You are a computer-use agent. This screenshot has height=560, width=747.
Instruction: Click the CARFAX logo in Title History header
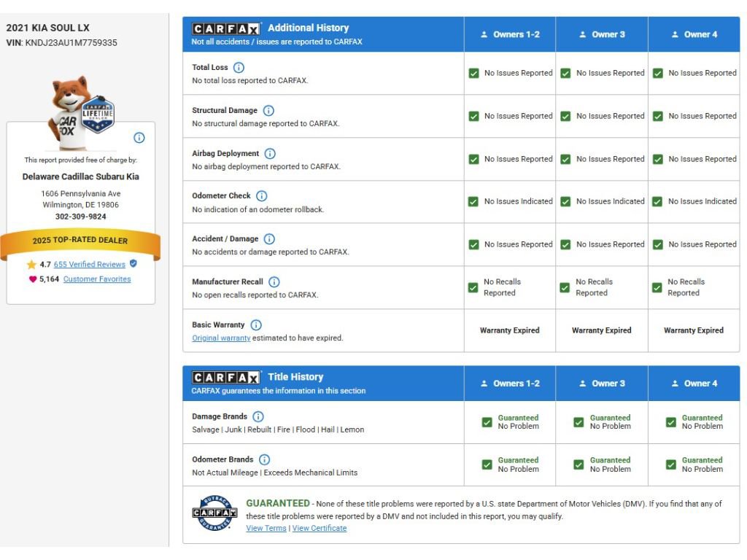[226, 378]
